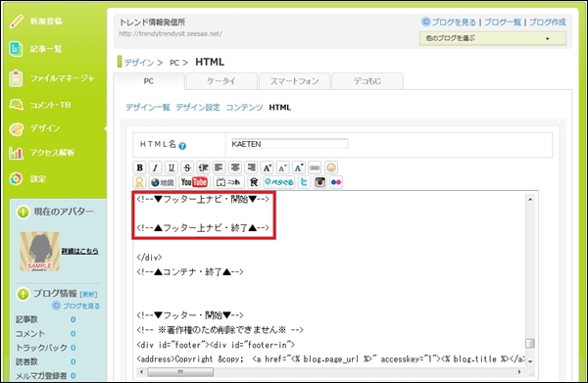Click the HTML名 input field
Image resolution: width=588 pixels, height=383 pixels.
pyautogui.click(x=289, y=144)
